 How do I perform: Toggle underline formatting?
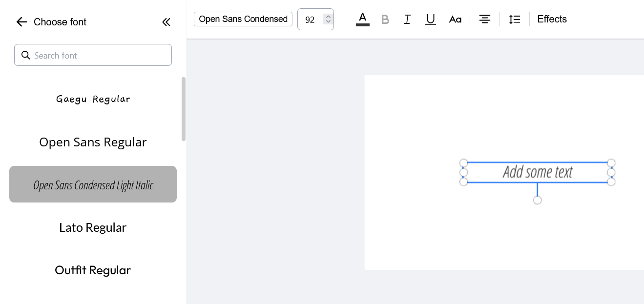[430, 20]
